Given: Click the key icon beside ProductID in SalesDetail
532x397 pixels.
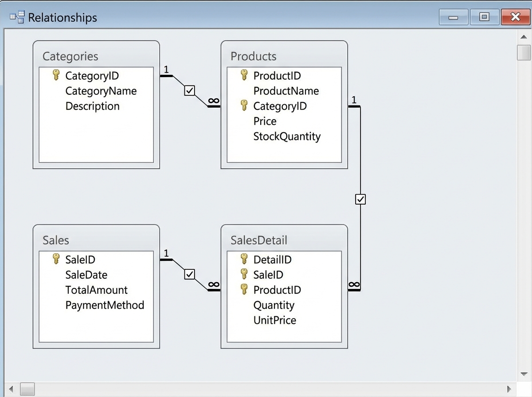Looking at the screenshot, I should (244, 290).
